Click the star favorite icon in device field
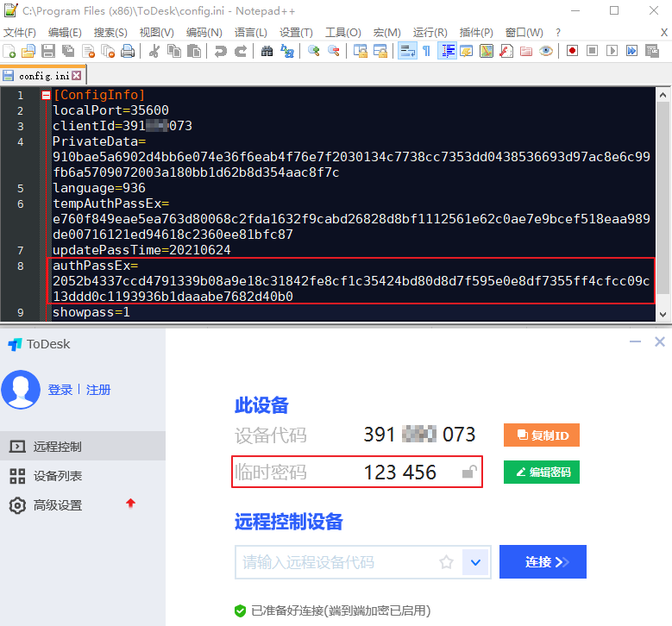The width and height of the screenshot is (672, 626). pos(446,561)
